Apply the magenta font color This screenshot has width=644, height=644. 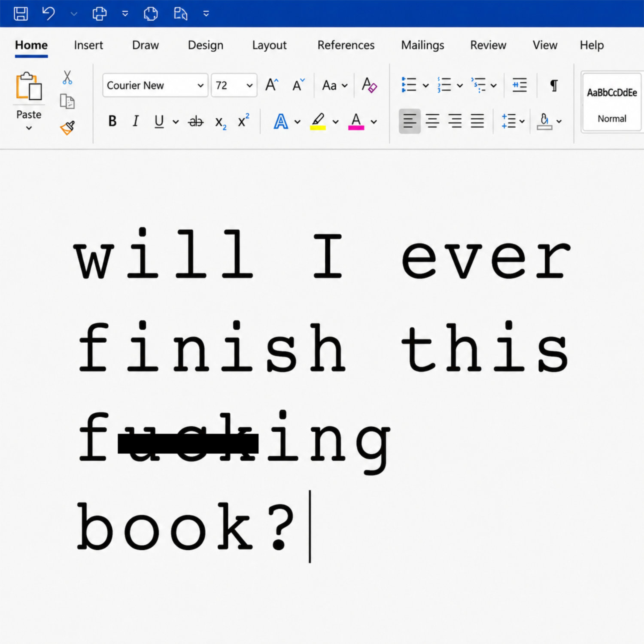(356, 121)
